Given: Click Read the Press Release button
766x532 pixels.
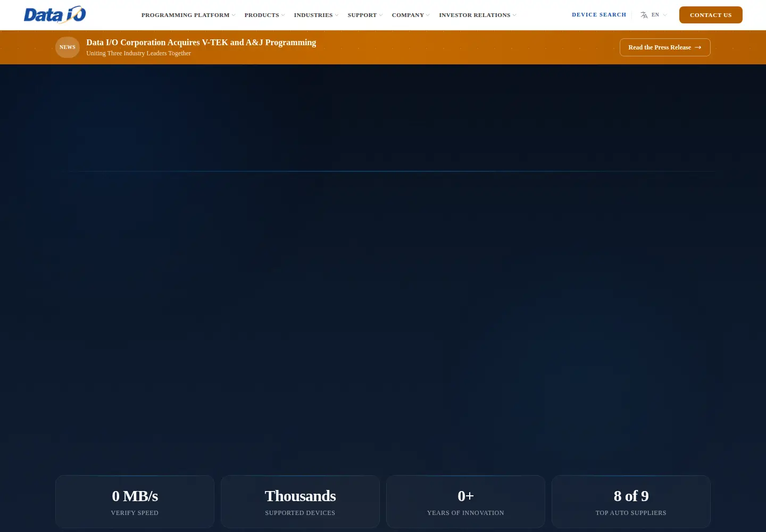Looking at the screenshot, I should (x=665, y=47).
